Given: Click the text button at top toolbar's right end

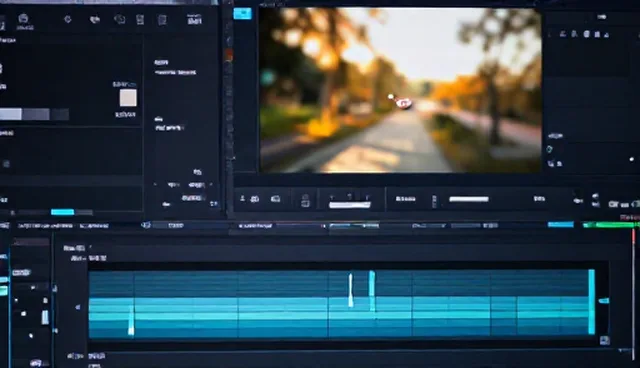Looking at the screenshot, I should tap(194, 19).
